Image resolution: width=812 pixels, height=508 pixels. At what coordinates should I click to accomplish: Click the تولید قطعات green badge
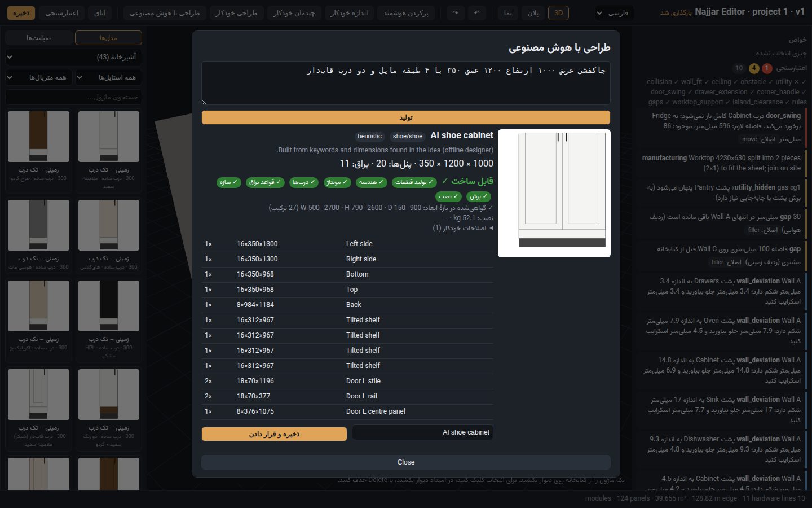(x=414, y=182)
